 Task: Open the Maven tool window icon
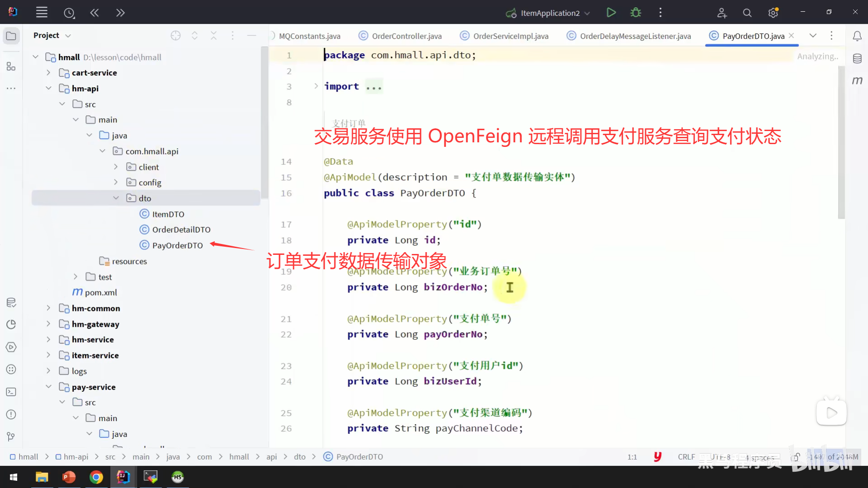tap(857, 80)
